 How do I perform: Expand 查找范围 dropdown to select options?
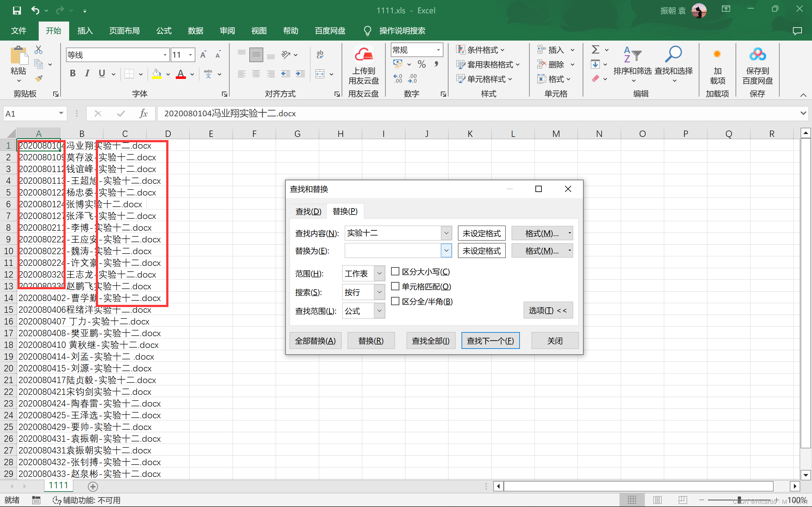pyautogui.click(x=379, y=311)
